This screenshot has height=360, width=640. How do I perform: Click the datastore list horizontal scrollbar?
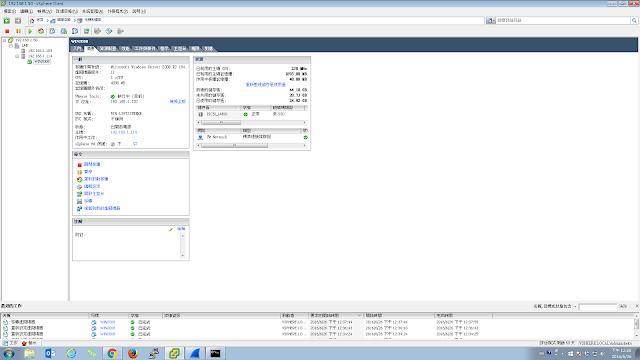tap(221, 122)
